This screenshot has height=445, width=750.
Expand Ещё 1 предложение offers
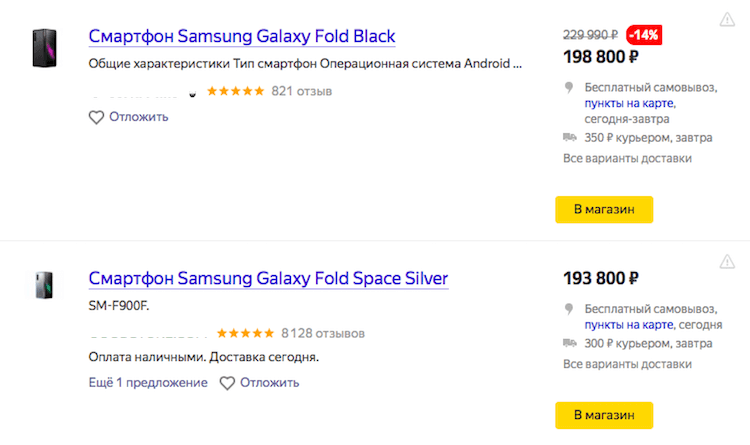click(148, 383)
